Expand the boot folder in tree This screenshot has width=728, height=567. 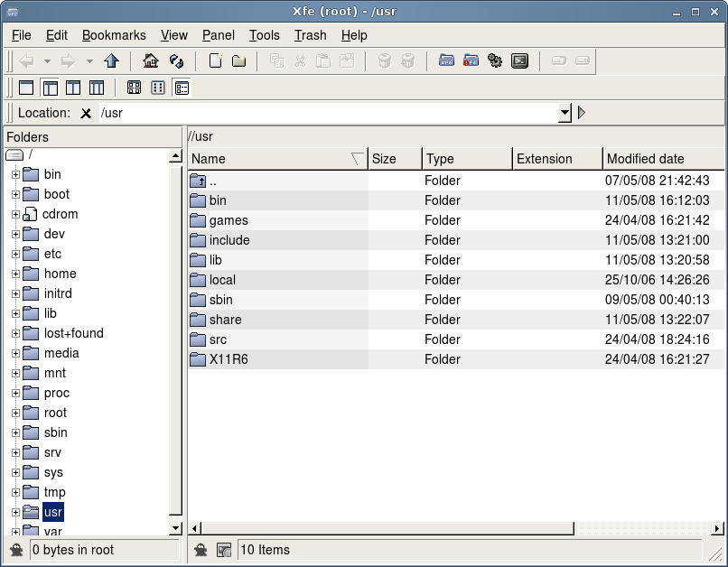(x=15, y=194)
